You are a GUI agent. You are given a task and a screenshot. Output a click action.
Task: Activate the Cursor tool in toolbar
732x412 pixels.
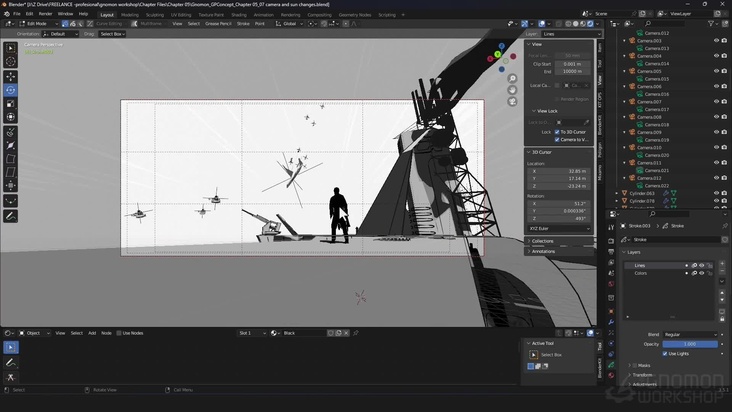11,61
